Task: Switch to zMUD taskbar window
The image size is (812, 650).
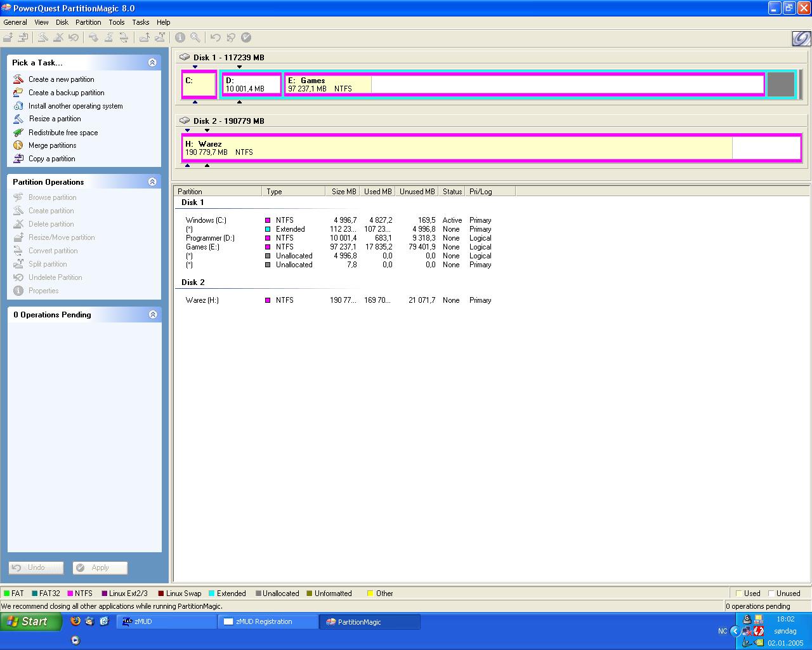Action: click(167, 621)
